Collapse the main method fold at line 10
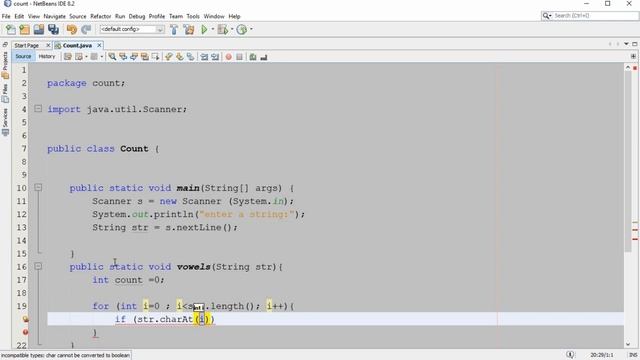This screenshot has width=640, height=360. point(38,187)
